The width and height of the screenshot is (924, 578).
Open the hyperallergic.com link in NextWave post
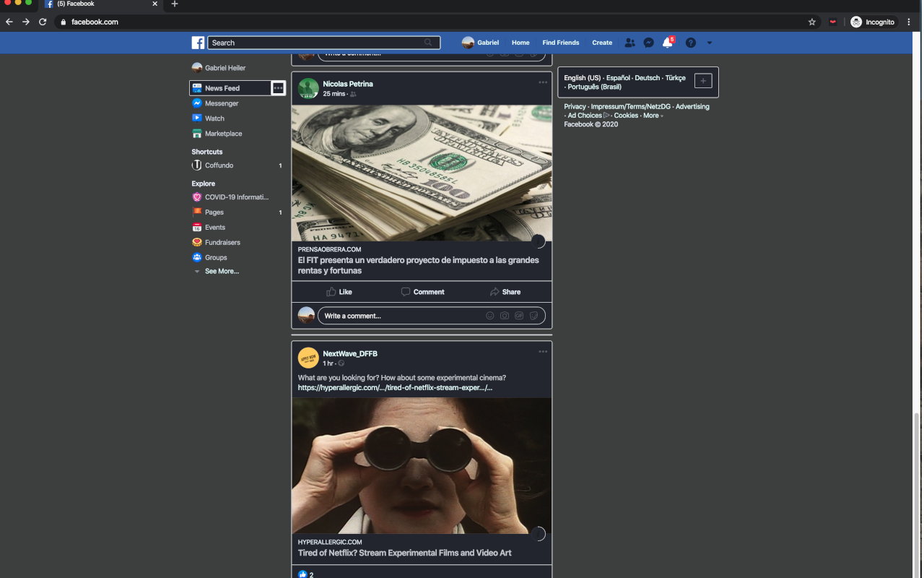395,388
